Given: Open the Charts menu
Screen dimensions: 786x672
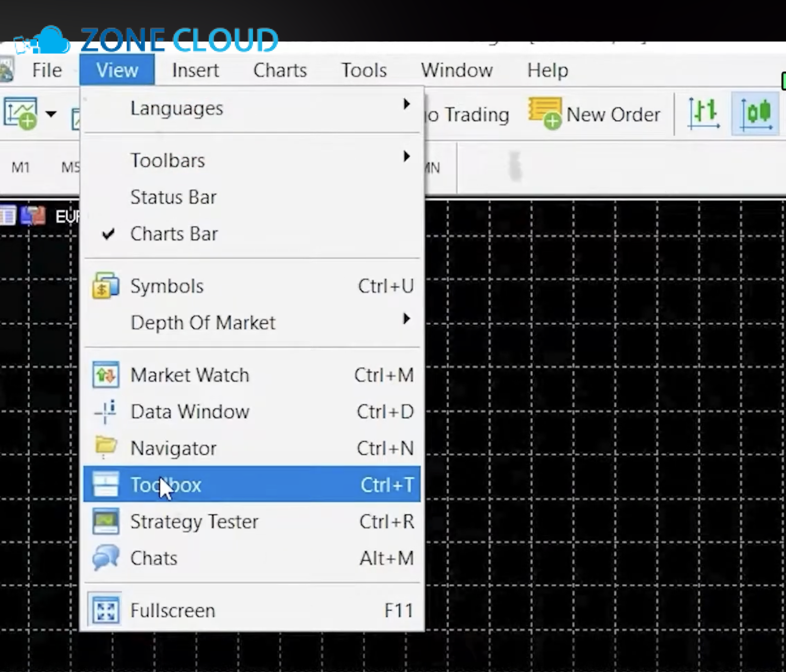Looking at the screenshot, I should (280, 70).
